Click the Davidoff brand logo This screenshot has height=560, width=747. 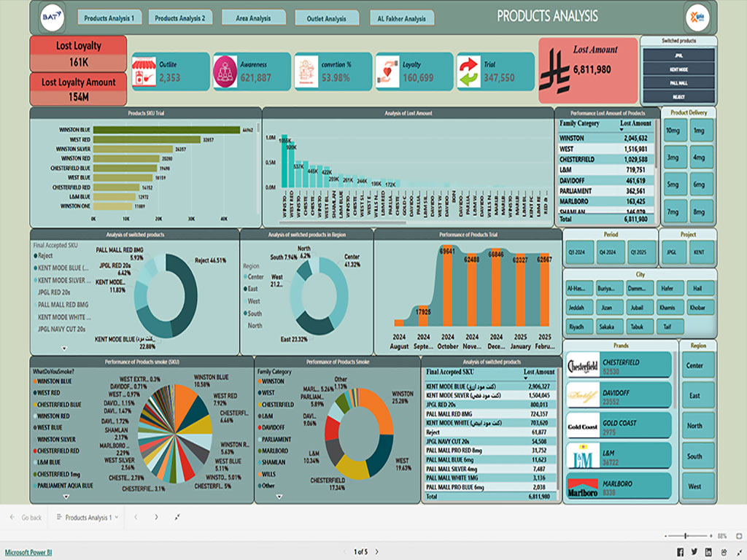[583, 396]
